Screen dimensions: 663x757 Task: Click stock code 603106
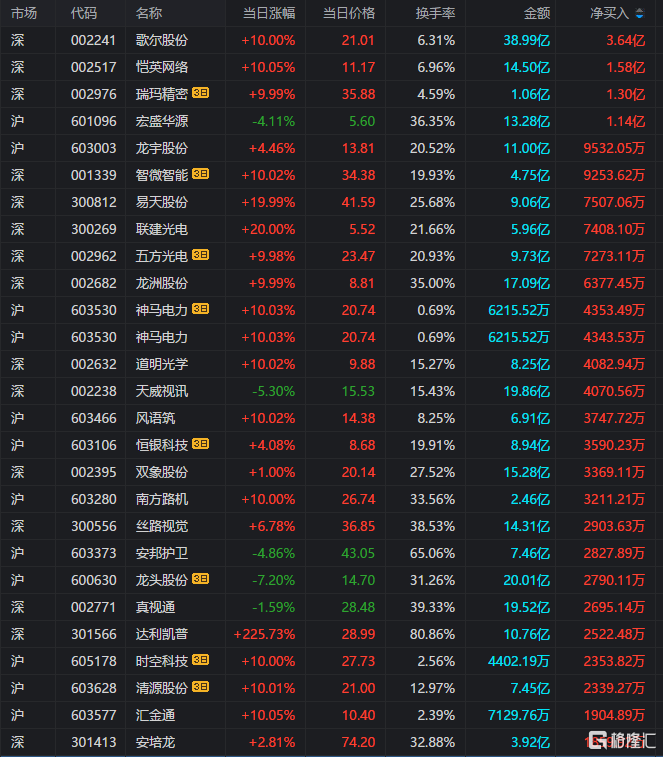pyautogui.click(x=94, y=445)
